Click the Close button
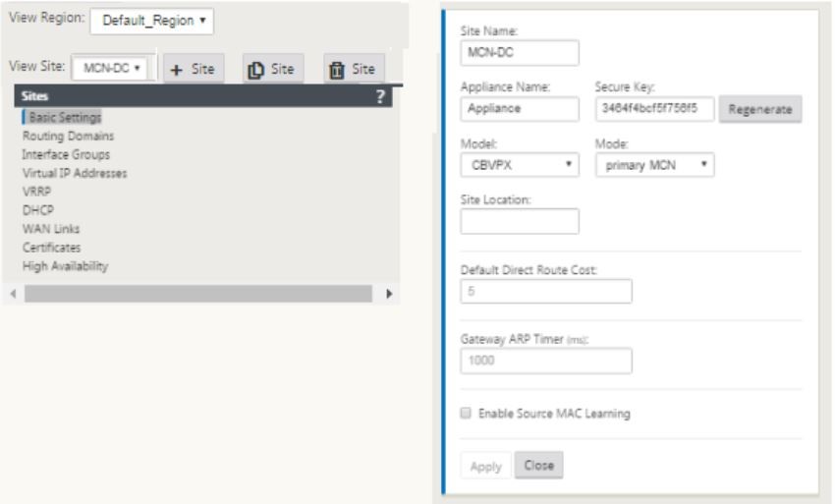The height and width of the screenshot is (504, 835). [x=539, y=465]
